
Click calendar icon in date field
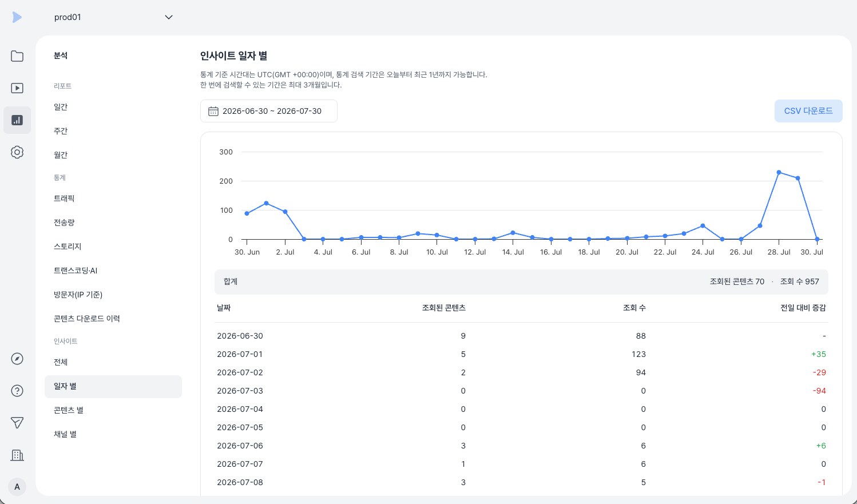click(x=213, y=111)
